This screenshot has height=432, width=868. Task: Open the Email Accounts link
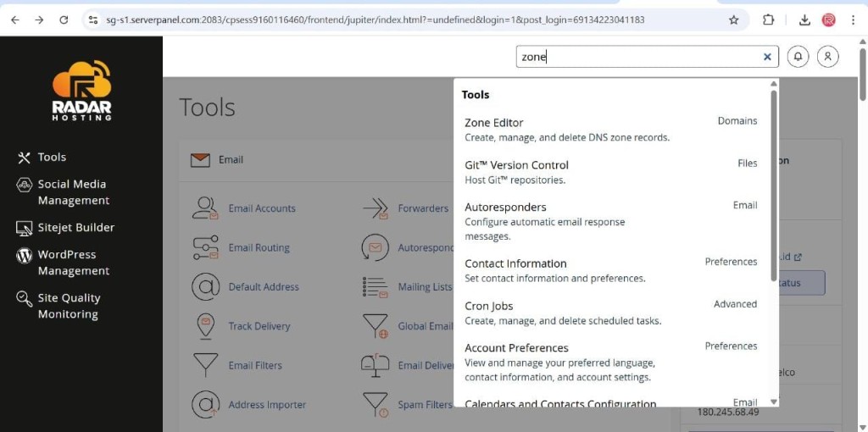pyautogui.click(x=262, y=208)
